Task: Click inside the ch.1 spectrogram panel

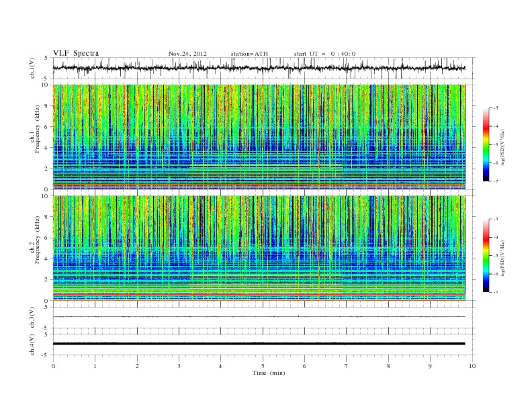Action: [259, 137]
